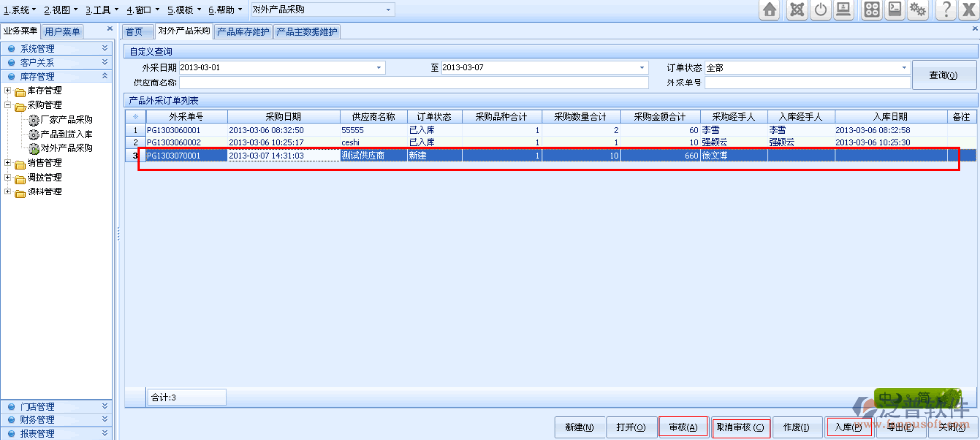Switch to the 产品库存维护 tab

click(x=243, y=31)
